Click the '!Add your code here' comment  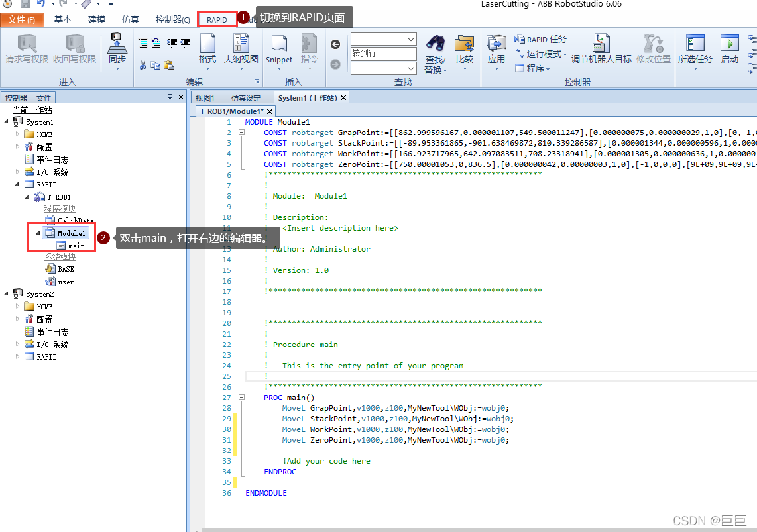(326, 461)
